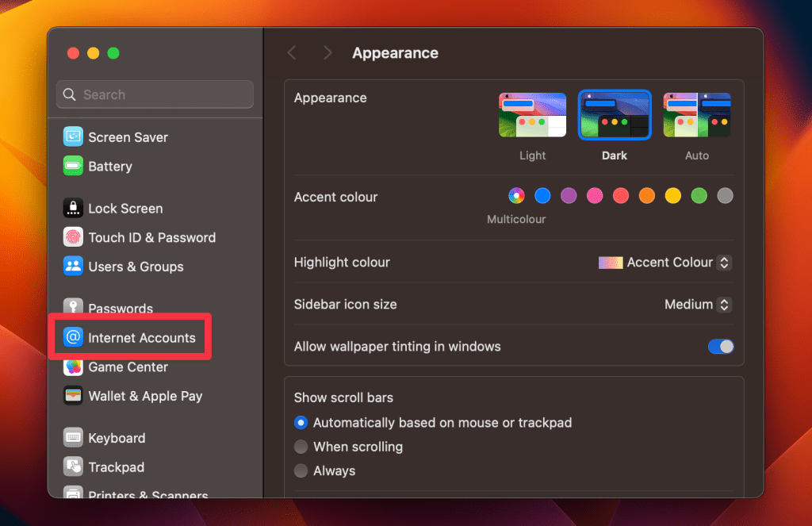Click the Wallet & Apple Pay card icon

point(73,396)
